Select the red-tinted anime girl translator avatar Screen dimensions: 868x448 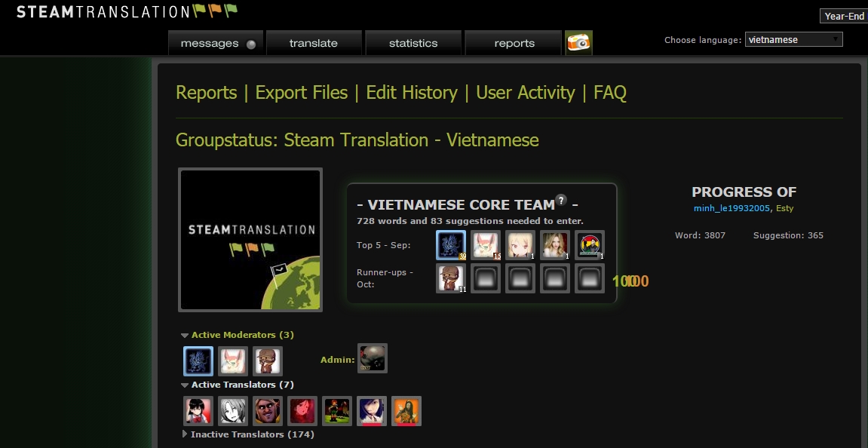(x=302, y=411)
